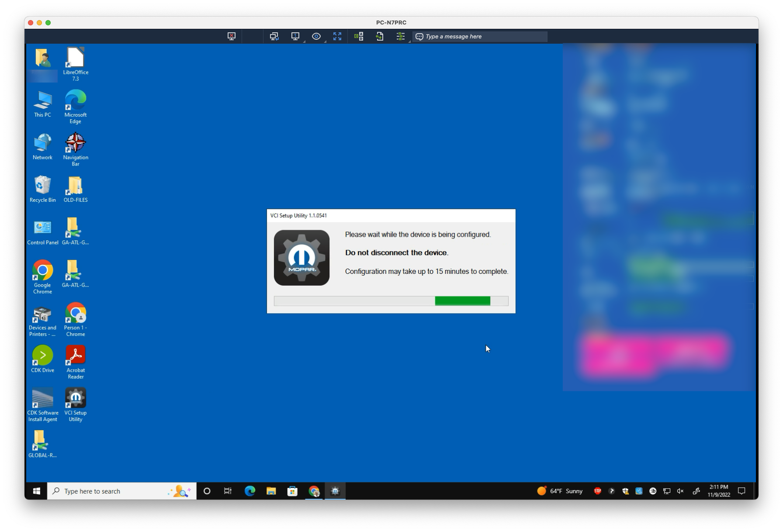Select the CDK Software Install Agent icon

(42, 405)
